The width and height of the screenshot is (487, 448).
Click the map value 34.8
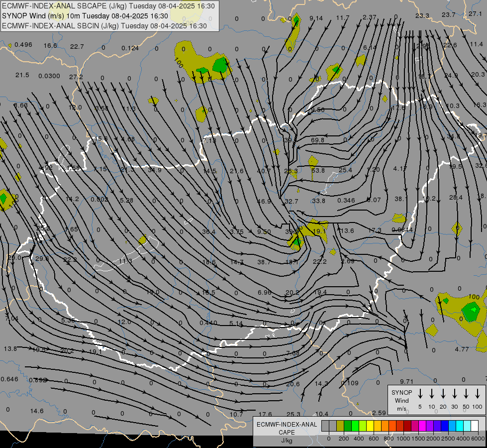[x=454, y=136]
